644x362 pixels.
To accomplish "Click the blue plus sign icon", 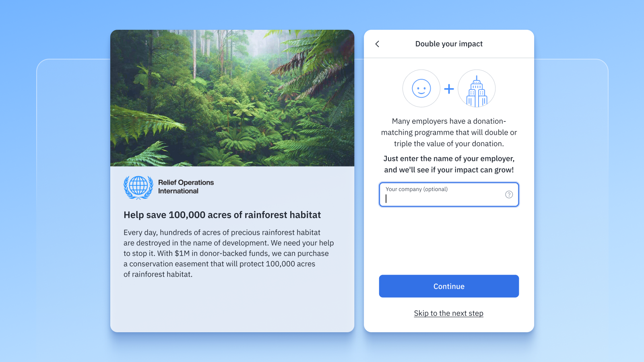I will tap(449, 89).
